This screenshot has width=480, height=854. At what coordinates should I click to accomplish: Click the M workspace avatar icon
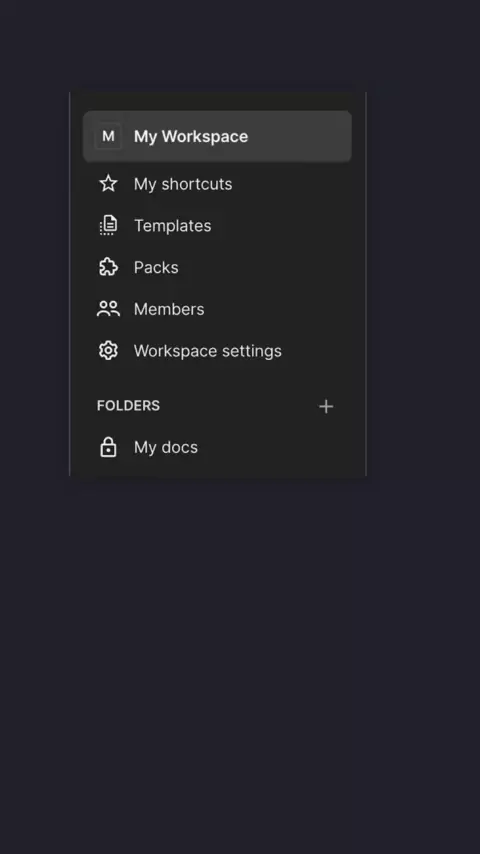108,136
